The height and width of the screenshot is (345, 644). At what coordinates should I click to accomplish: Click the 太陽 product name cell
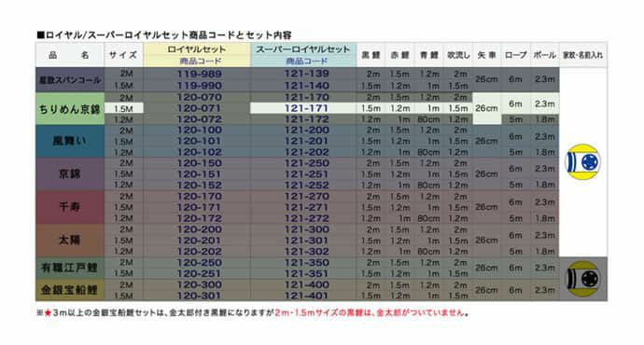coord(69,240)
